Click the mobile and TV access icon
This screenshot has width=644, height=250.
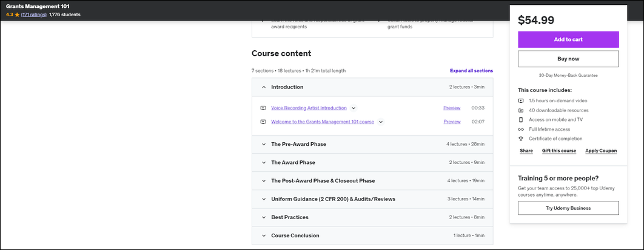click(x=521, y=120)
